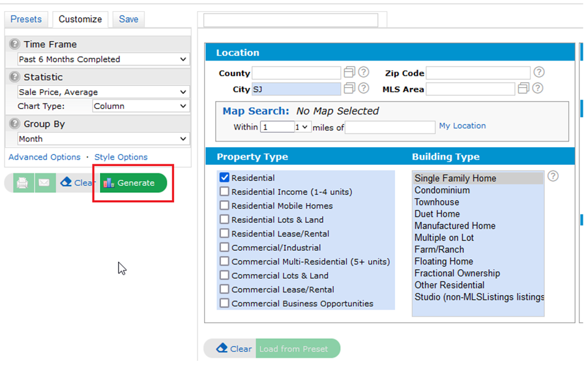
Task: Check Commercial/Industrial option
Action: coord(224,248)
